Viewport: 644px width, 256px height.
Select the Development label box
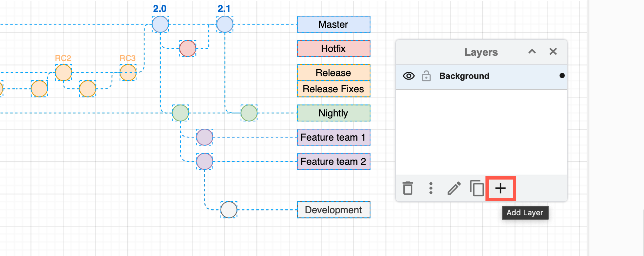(x=333, y=210)
